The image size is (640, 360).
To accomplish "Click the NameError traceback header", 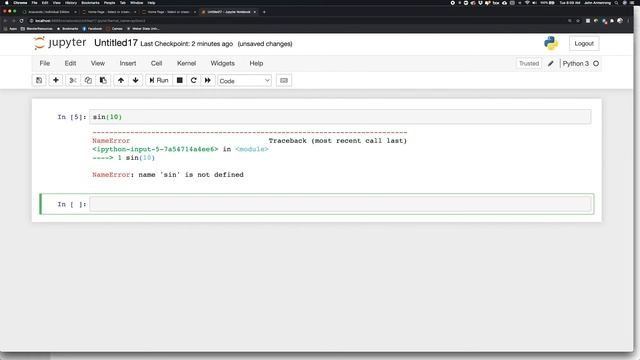I will [111, 141].
